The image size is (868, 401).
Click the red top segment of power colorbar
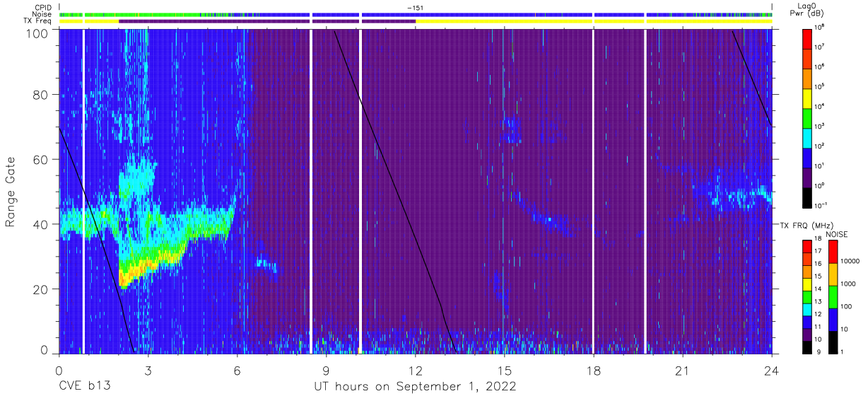click(x=807, y=37)
